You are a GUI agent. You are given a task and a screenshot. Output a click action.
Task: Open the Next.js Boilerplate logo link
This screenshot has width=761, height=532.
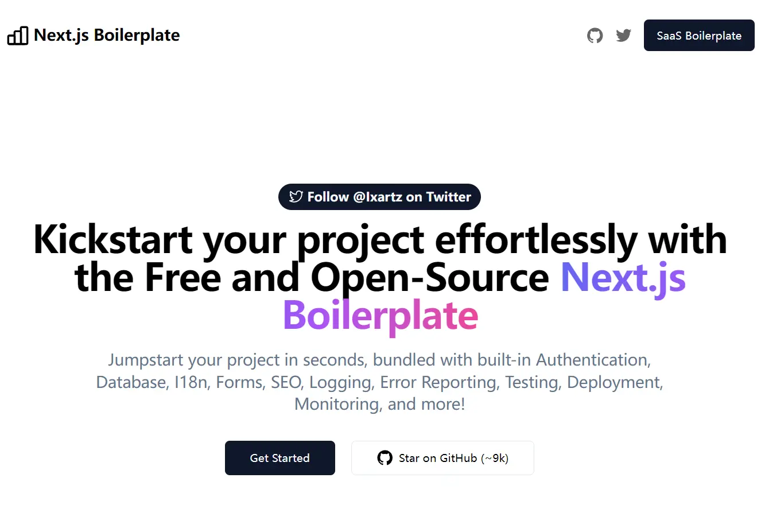pyautogui.click(x=94, y=35)
